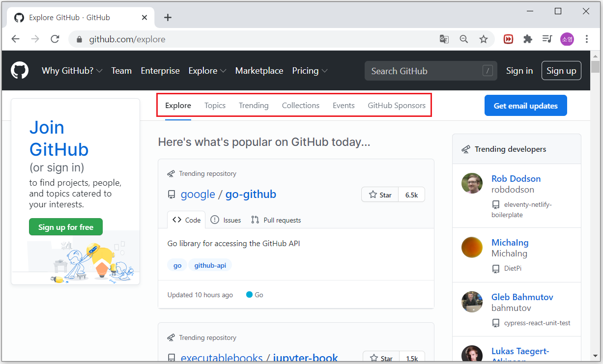
Task: Open Gleb Bahmutov's profile link
Action: (522, 297)
